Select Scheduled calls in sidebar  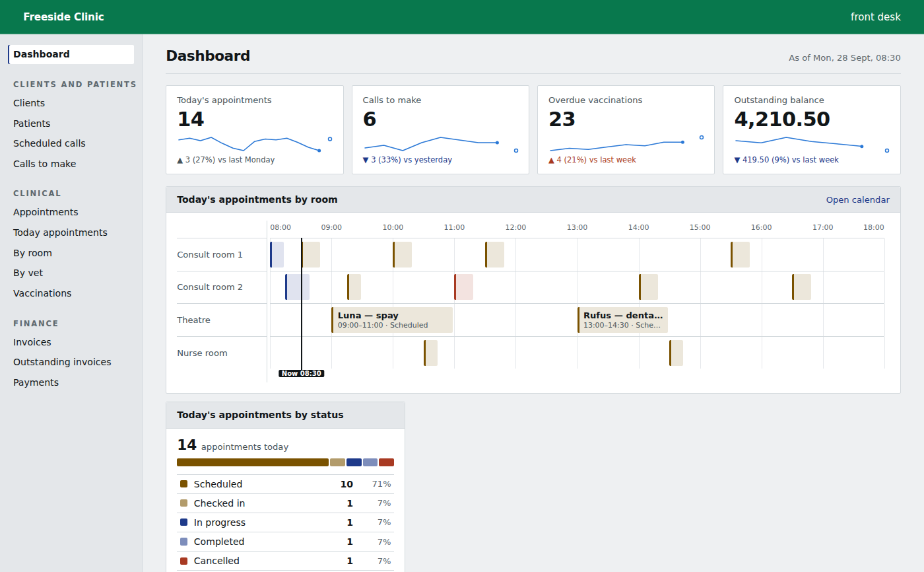coord(49,143)
